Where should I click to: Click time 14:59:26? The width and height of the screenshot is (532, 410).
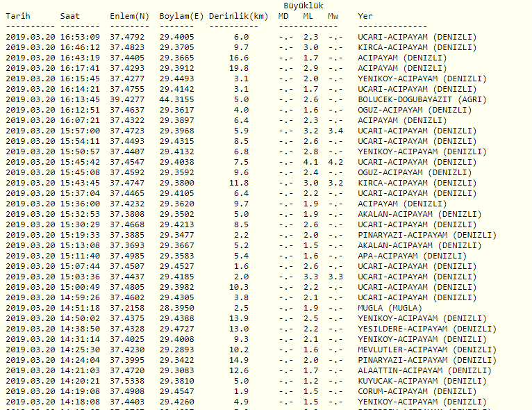(80, 297)
